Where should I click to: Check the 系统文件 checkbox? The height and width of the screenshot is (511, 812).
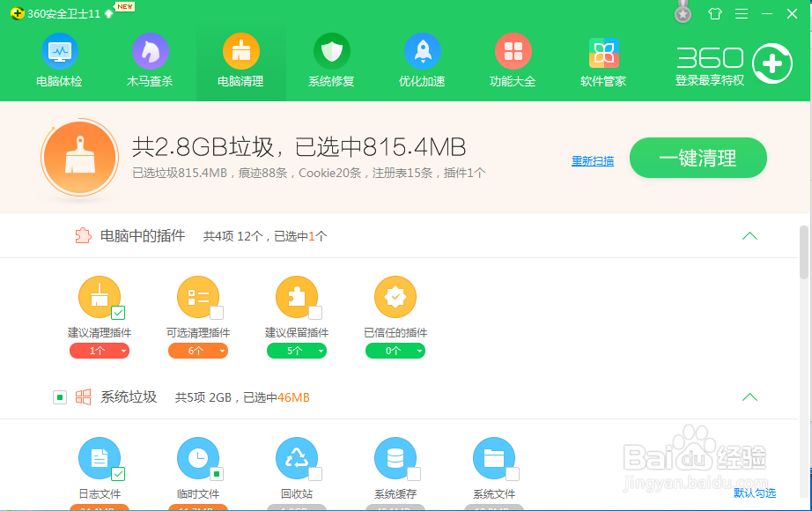[x=513, y=474]
